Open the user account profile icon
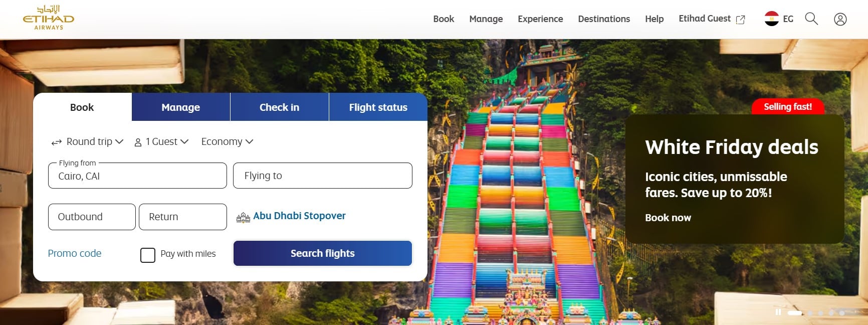 (x=840, y=19)
